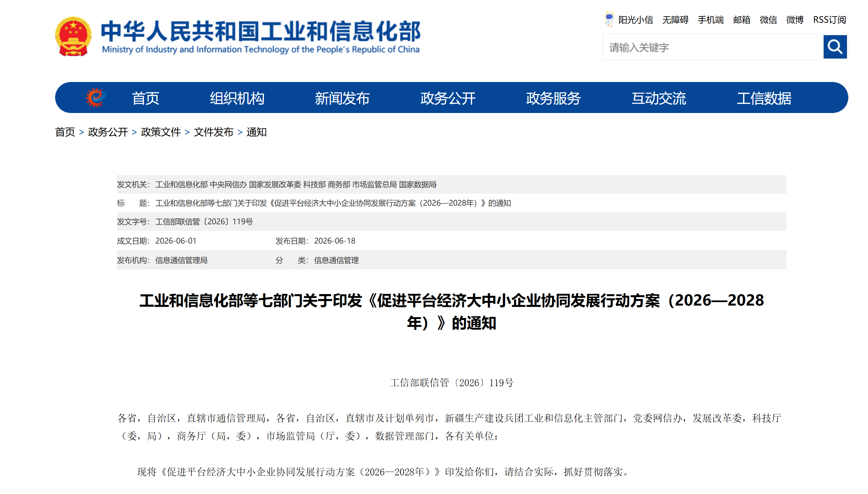Click 文件发布 in the breadcrumb
The height and width of the screenshot is (494, 868).
[x=214, y=132]
